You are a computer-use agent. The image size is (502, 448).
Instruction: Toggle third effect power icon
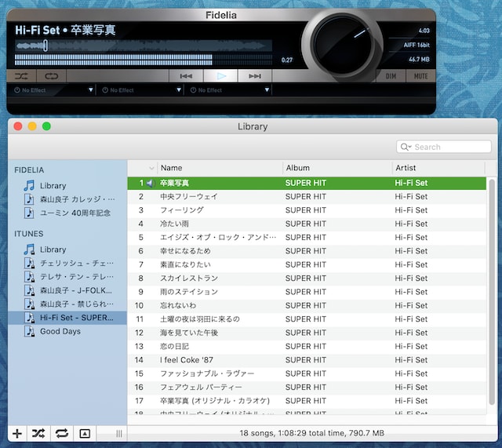point(193,90)
